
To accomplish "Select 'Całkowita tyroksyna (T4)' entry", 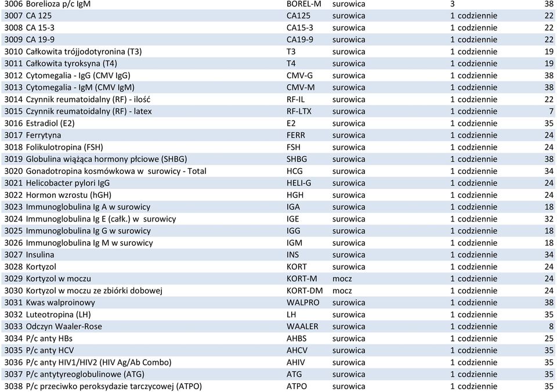I will point(71,64).
